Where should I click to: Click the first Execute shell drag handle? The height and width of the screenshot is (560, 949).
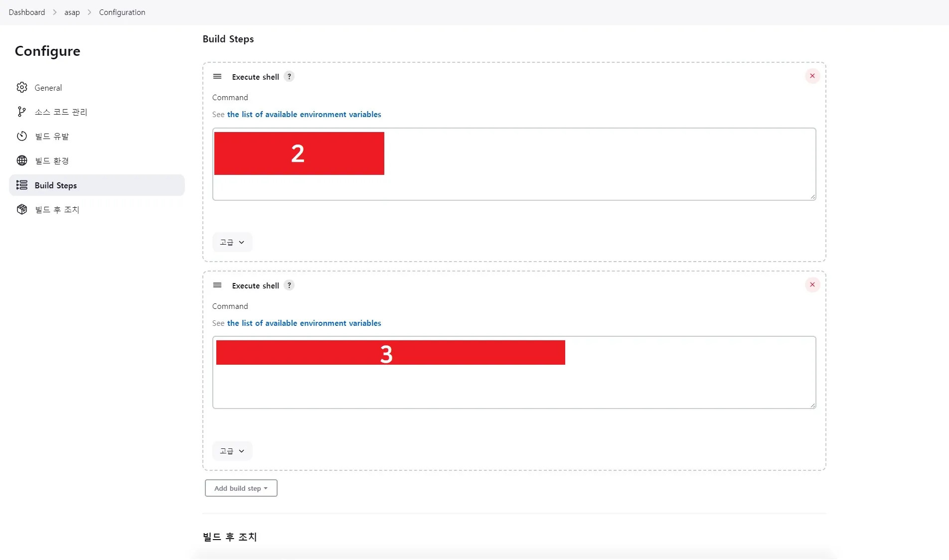click(217, 77)
